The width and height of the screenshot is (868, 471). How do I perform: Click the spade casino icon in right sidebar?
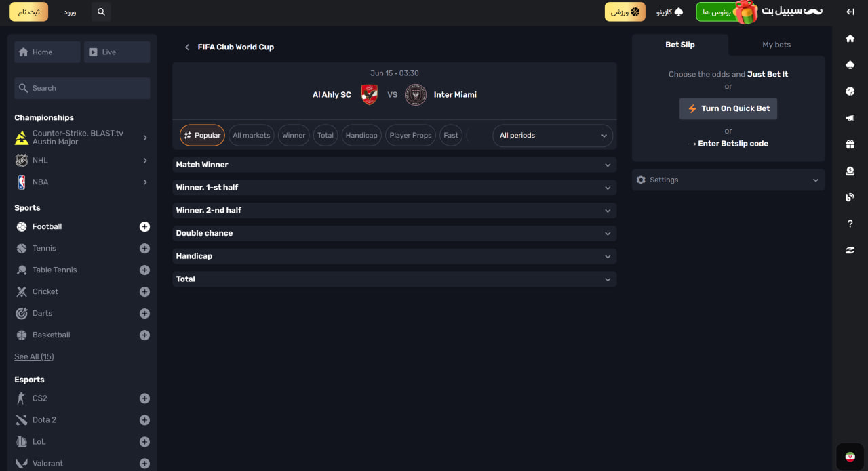click(x=850, y=65)
